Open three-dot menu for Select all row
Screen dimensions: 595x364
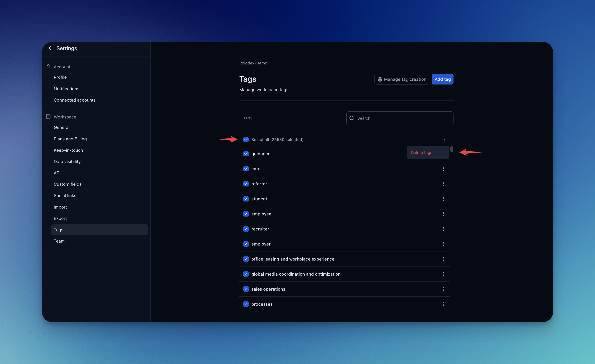444,140
